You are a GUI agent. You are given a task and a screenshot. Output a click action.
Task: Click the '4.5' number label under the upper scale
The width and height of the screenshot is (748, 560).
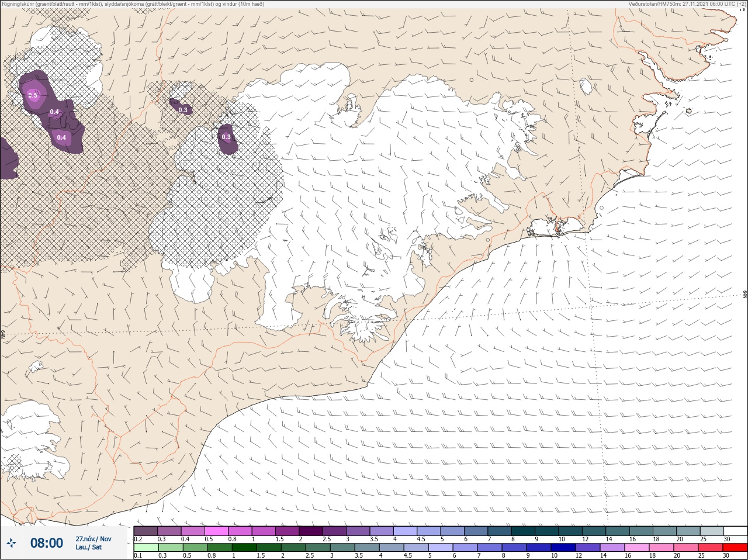click(x=421, y=539)
